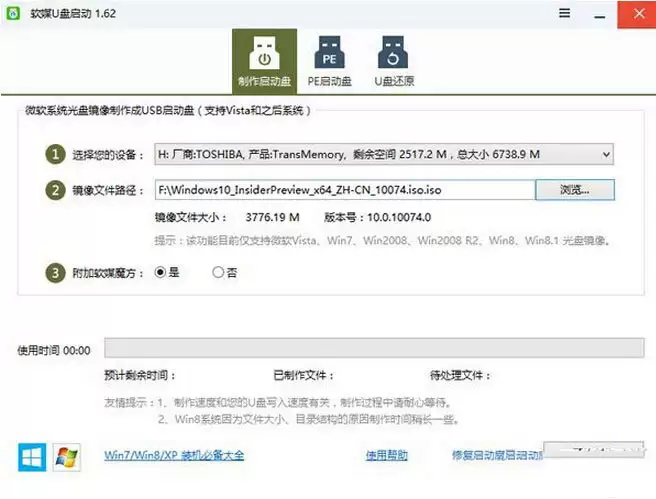Open the 修复启动 link
The width and height of the screenshot is (656, 499).
coord(497,455)
